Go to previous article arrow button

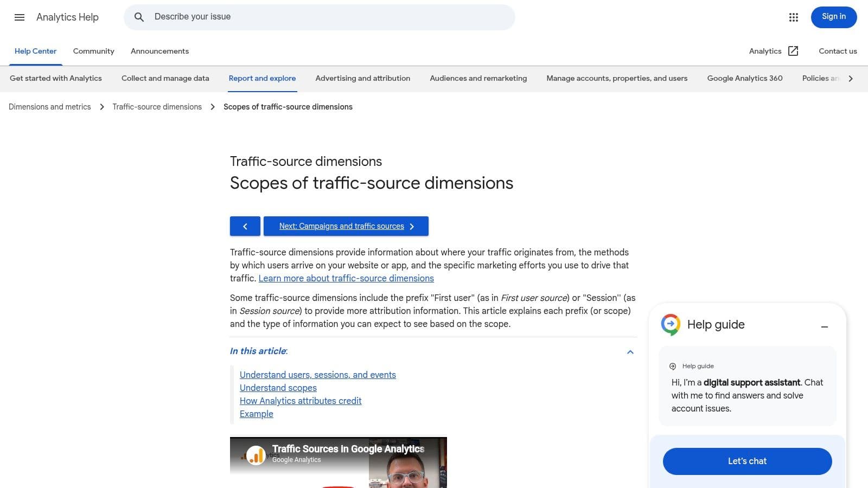coord(245,226)
